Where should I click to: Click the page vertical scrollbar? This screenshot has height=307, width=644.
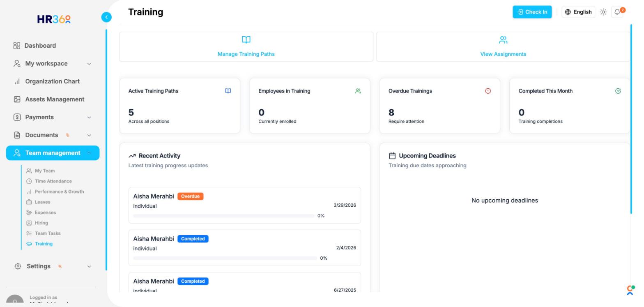631,119
